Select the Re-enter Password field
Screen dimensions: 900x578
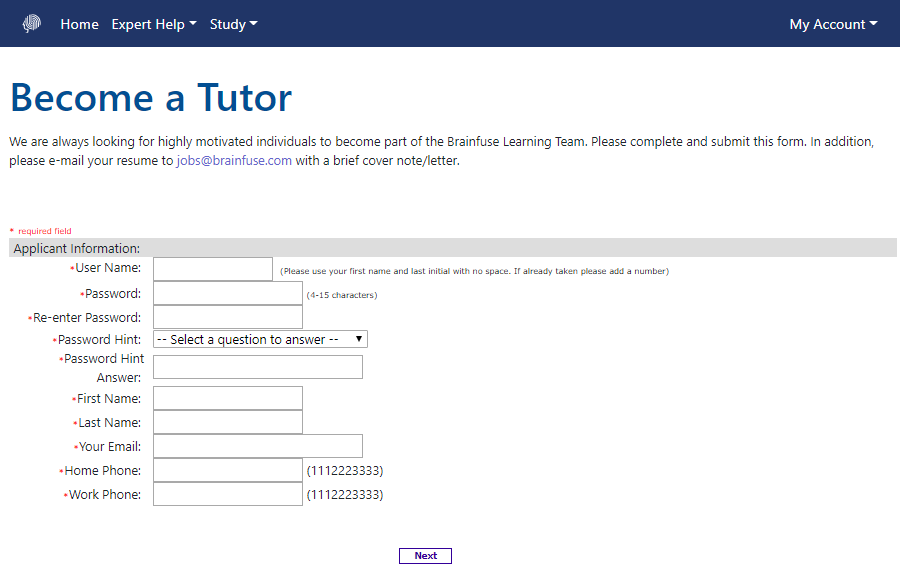pyautogui.click(x=227, y=317)
